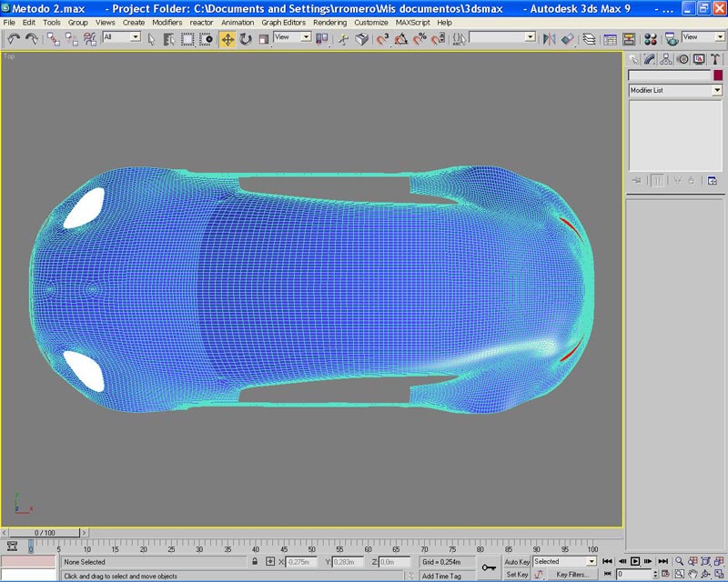Toggle the Angle Snap button
Viewport: 728px width, 582px height.
click(x=401, y=39)
